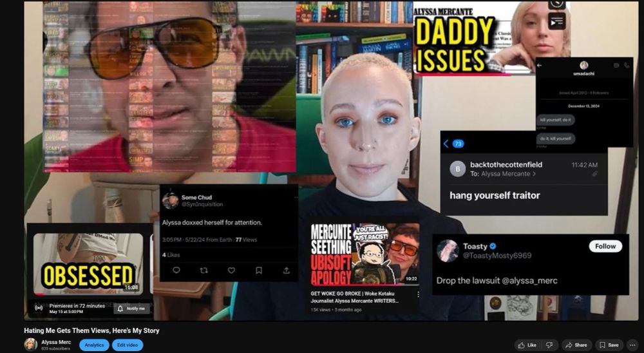Share the video
This screenshot has width=644, height=353.
point(576,345)
